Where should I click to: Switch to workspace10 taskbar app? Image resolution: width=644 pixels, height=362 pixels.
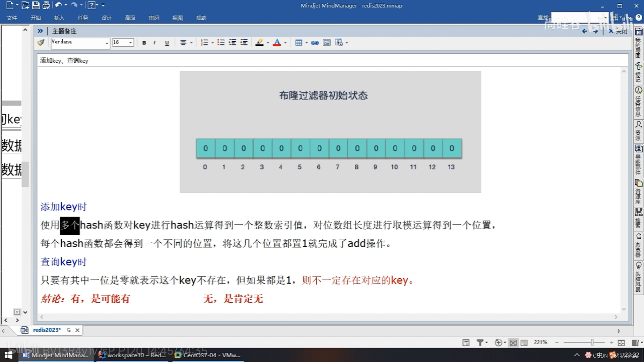point(133,355)
